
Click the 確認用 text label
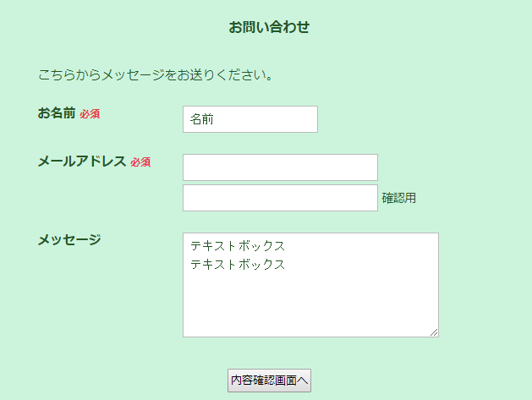(398, 198)
